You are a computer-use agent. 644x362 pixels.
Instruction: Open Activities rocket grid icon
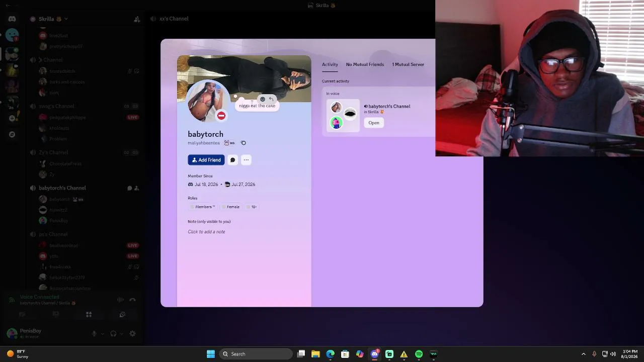point(89,315)
